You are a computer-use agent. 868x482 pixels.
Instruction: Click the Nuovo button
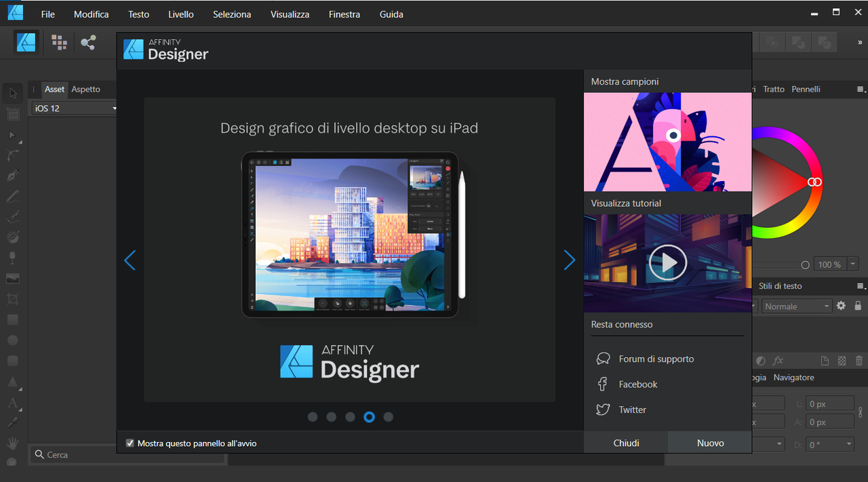(710, 443)
